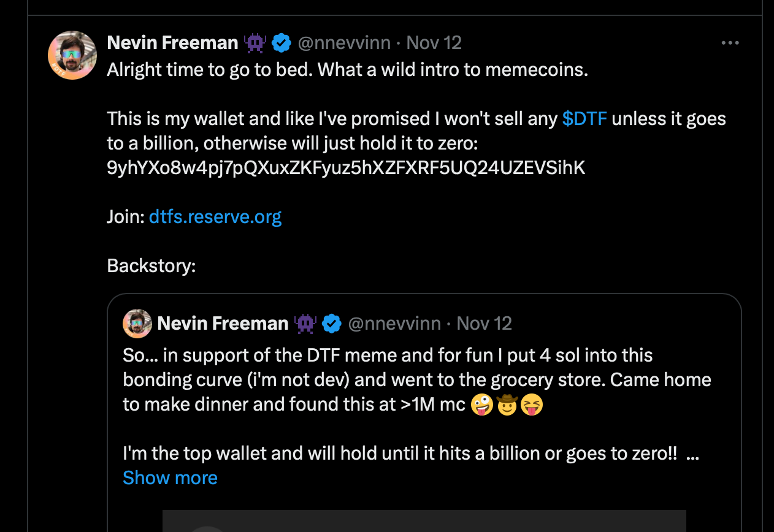Open the $DTF cashtag link
The width and height of the screenshot is (774, 532).
[584, 118]
